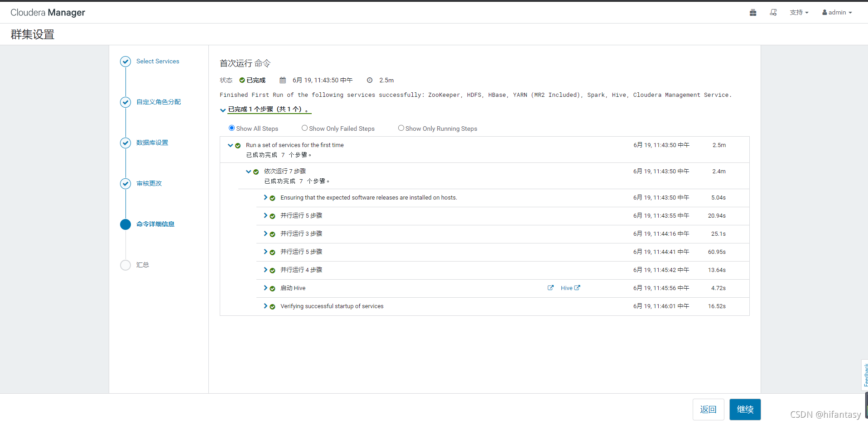Open the admin user menu
Screen dimensions: 868x424
pos(837,13)
